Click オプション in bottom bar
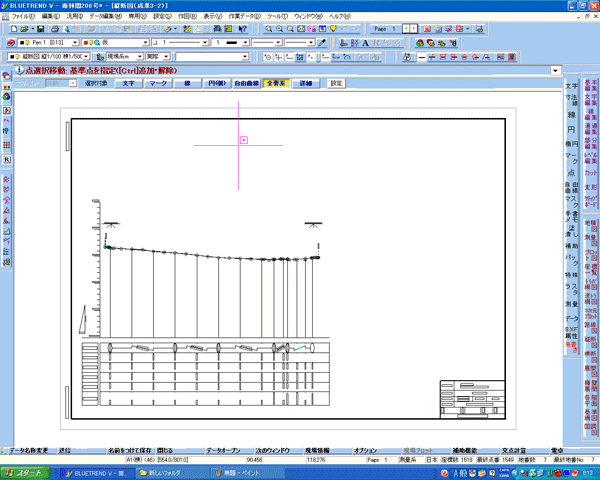Image resolution: width=600 pixels, height=480 pixels. click(x=365, y=451)
